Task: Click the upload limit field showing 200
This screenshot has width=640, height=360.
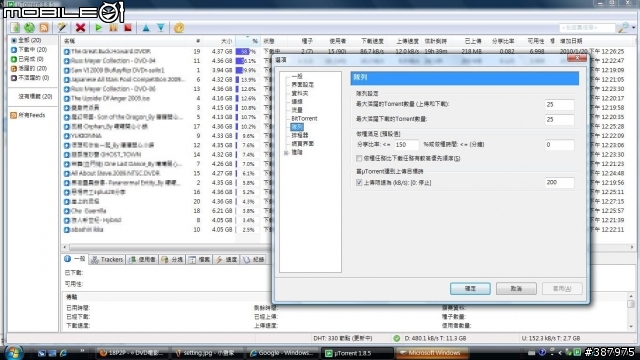Action: (559, 183)
